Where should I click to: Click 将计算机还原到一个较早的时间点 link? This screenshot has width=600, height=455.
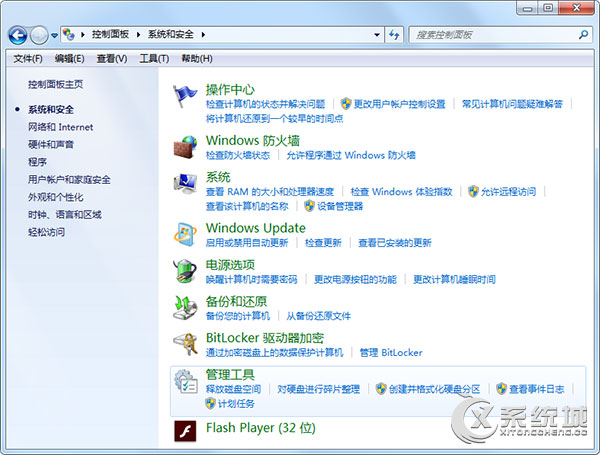(x=274, y=119)
